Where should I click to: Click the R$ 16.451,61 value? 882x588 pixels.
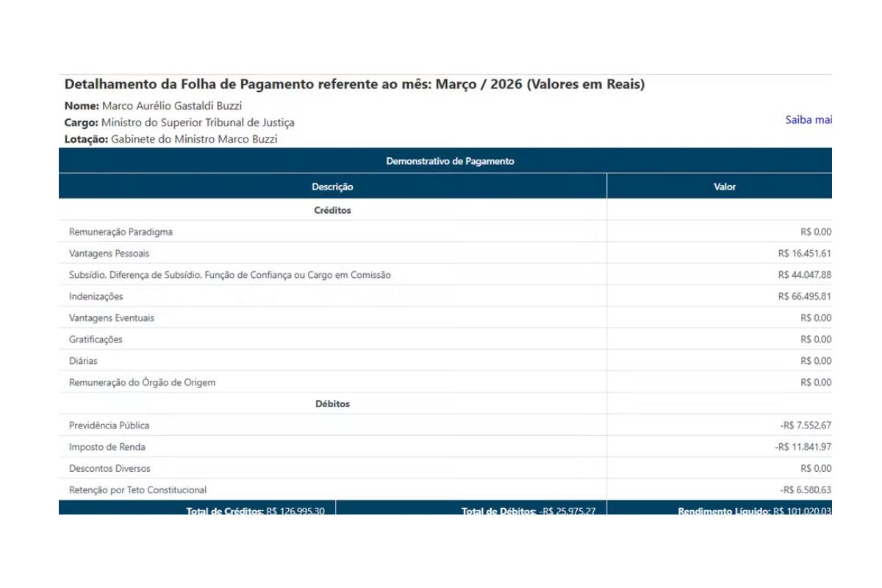coord(805,253)
